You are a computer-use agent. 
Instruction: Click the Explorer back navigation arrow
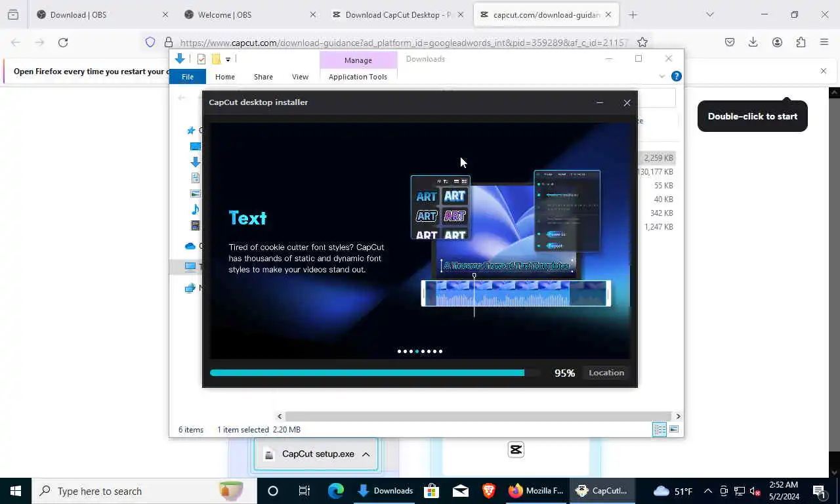click(x=182, y=98)
